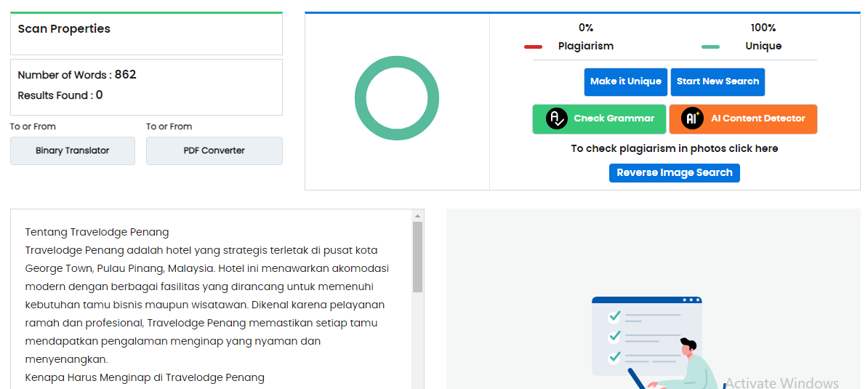
Task: Click the 'Tentang Travelodge Penang' line
Action: click(x=97, y=232)
